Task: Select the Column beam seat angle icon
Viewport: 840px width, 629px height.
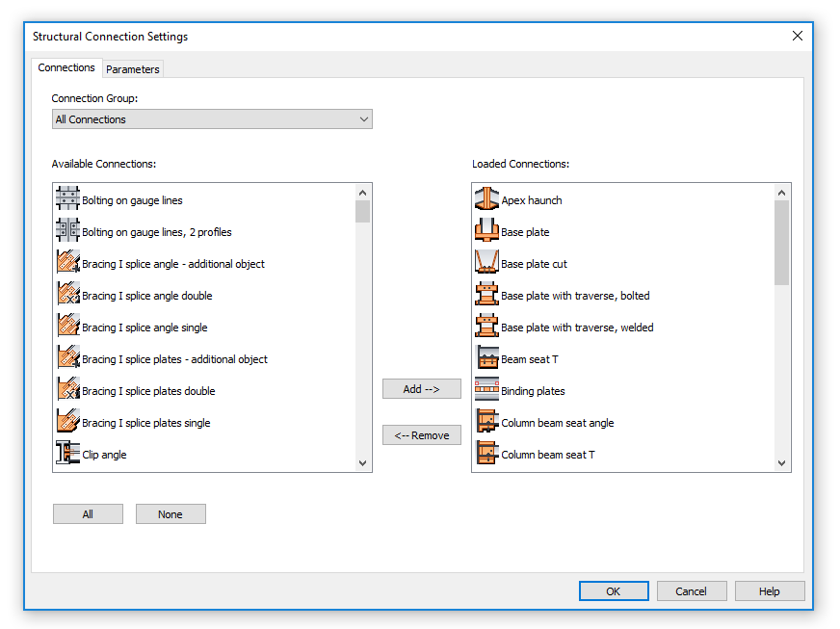Action: [486, 423]
